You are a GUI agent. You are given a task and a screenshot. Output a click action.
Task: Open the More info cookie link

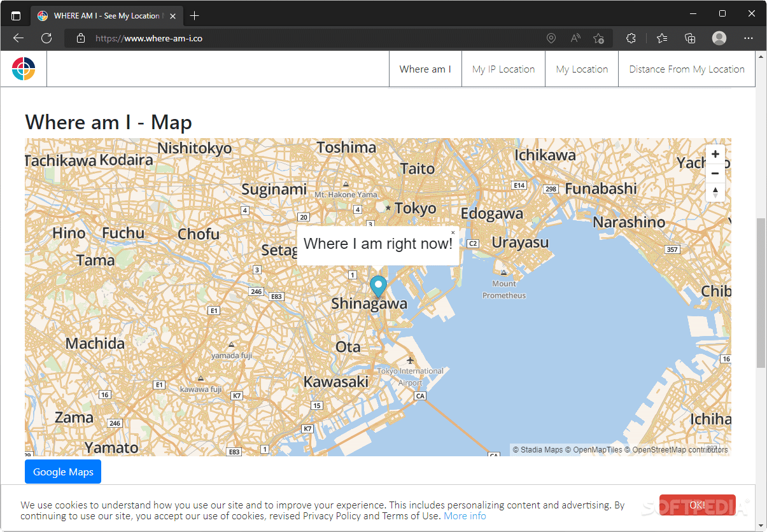(465, 516)
